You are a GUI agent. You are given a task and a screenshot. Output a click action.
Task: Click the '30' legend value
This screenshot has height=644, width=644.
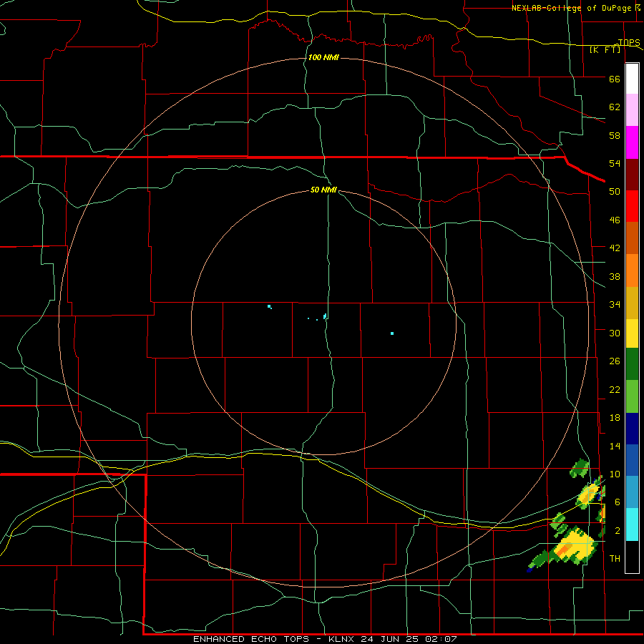pyautogui.click(x=615, y=333)
